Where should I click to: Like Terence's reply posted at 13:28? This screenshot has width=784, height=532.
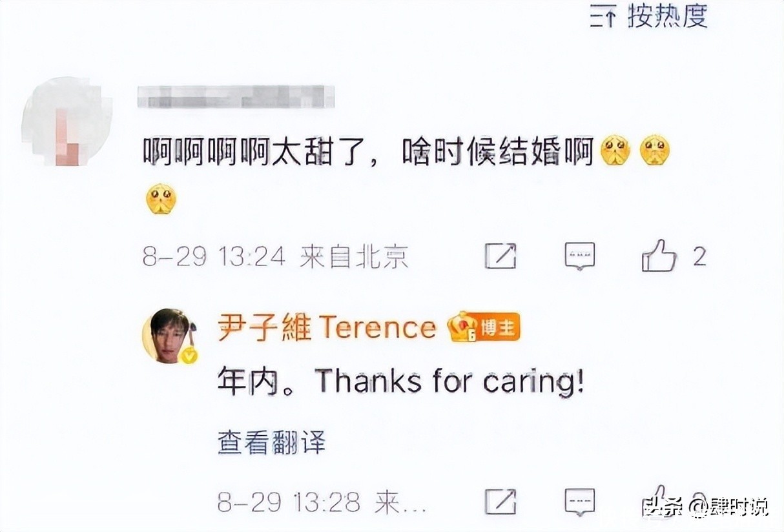pyautogui.click(x=658, y=498)
